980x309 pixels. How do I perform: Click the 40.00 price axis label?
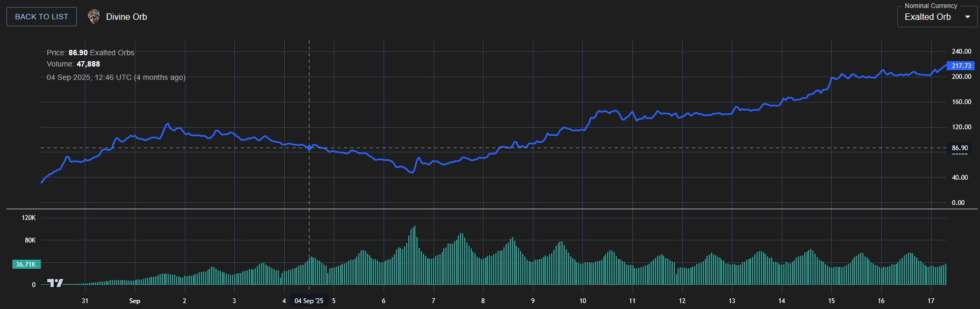coord(960,178)
